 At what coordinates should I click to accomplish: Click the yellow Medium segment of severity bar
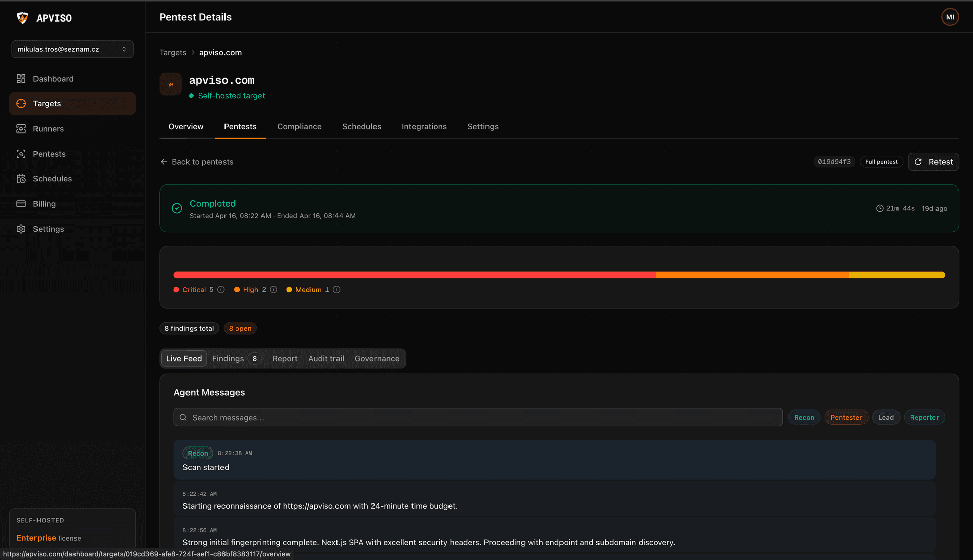click(897, 275)
